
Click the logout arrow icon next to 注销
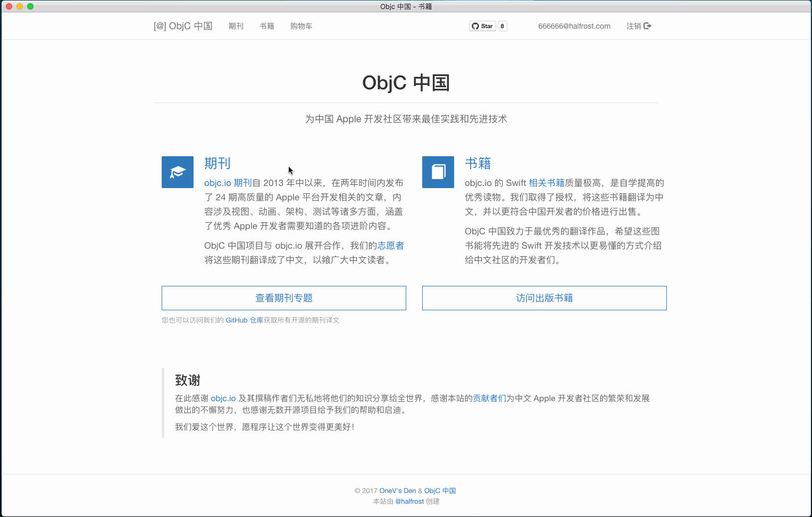pos(648,26)
